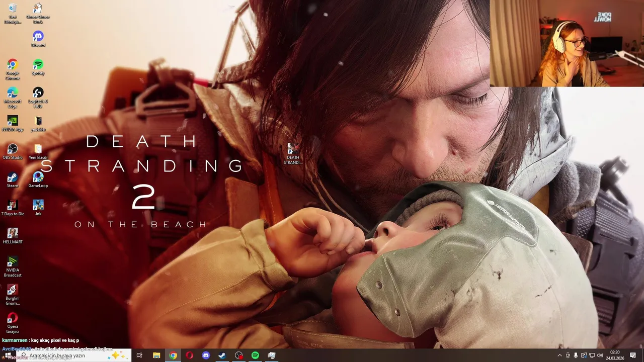Screen dimensions: 644x362
Task: Open the Windows Start menu
Action: (x=8, y=355)
